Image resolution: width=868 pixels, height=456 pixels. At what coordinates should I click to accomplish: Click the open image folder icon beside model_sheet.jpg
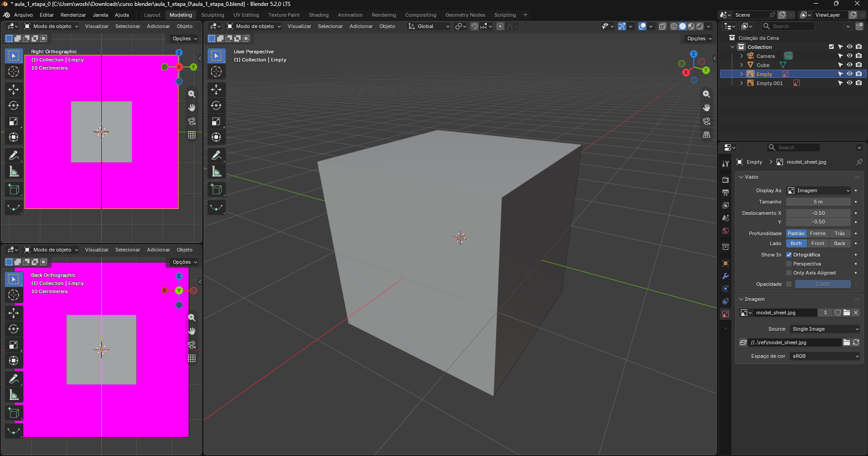tap(847, 313)
